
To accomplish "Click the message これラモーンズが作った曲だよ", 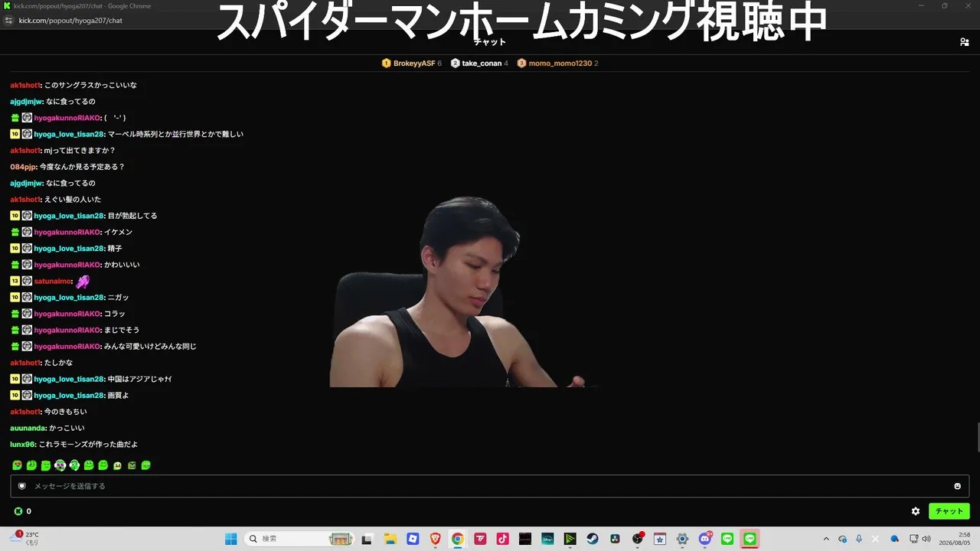I will pyautogui.click(x=88, y=445).
